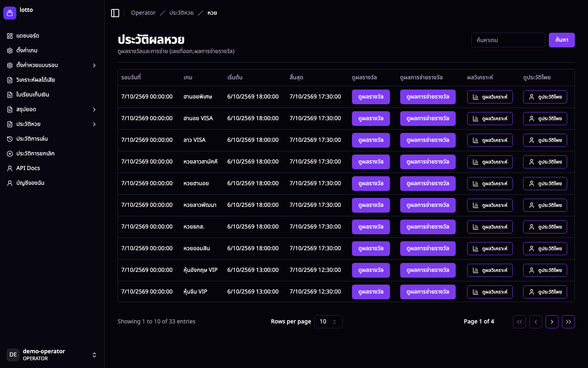Screen dimensions: 588x368
Task: Open demo-operator account switcher
Action: [52, 355]
